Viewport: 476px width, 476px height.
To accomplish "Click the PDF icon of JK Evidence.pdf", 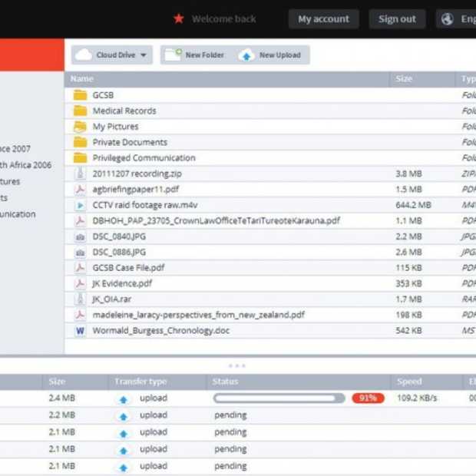I will 81,283.
